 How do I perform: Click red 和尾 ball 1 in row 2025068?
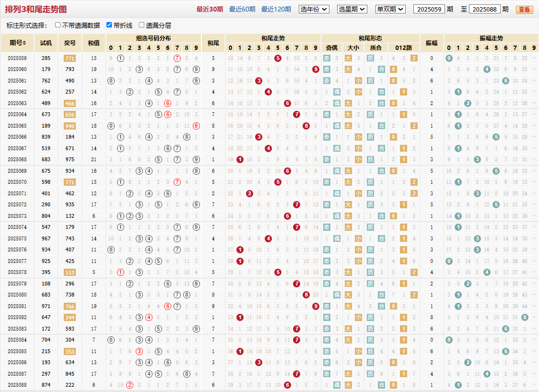click(240, 160)
